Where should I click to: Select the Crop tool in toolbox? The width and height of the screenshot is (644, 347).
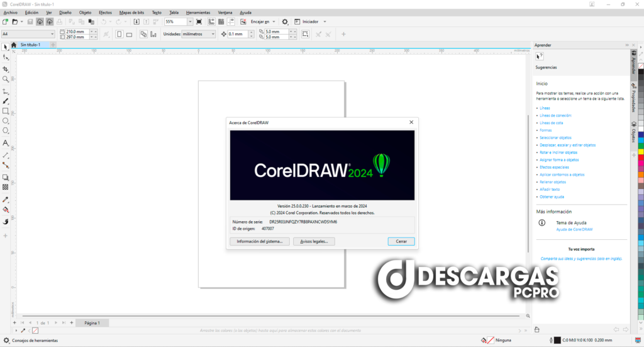(6, 68)
